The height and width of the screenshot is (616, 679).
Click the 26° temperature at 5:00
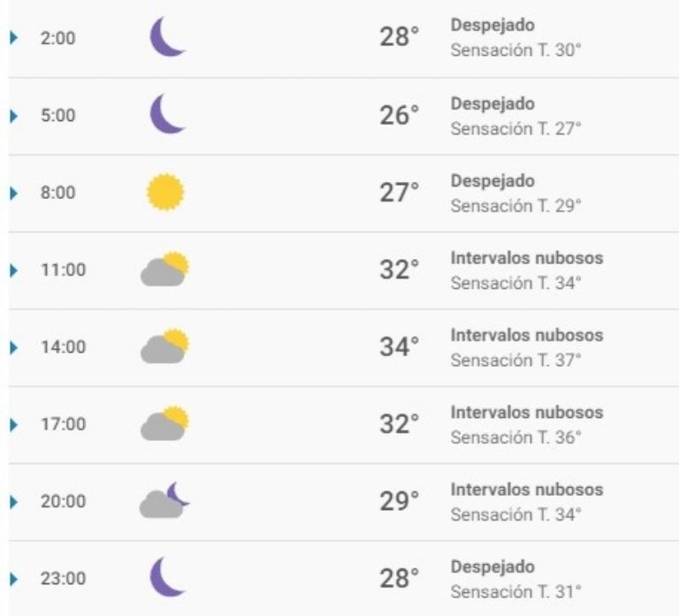tap(400, 115)
